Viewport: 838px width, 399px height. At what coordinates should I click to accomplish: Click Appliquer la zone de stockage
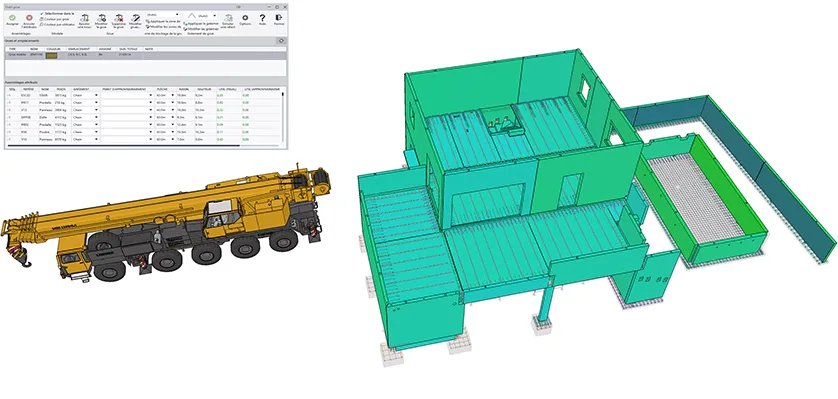pos(163,21)
